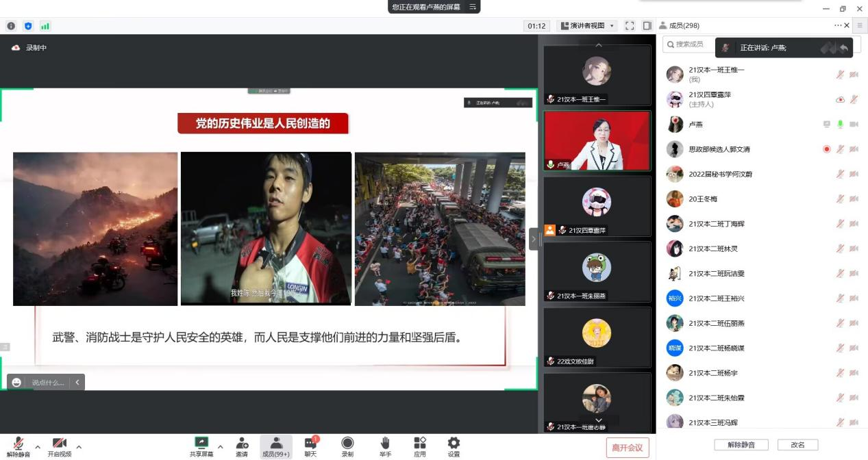Click the 成员(298) panel title
The width and height of the screenshot is (868, 460).
coord(684,25)
